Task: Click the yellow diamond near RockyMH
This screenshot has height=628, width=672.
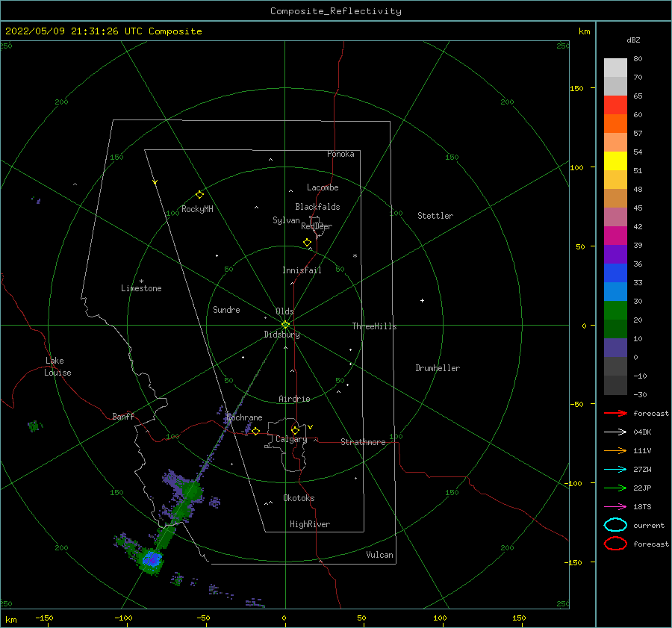Action: coord(199,195)
